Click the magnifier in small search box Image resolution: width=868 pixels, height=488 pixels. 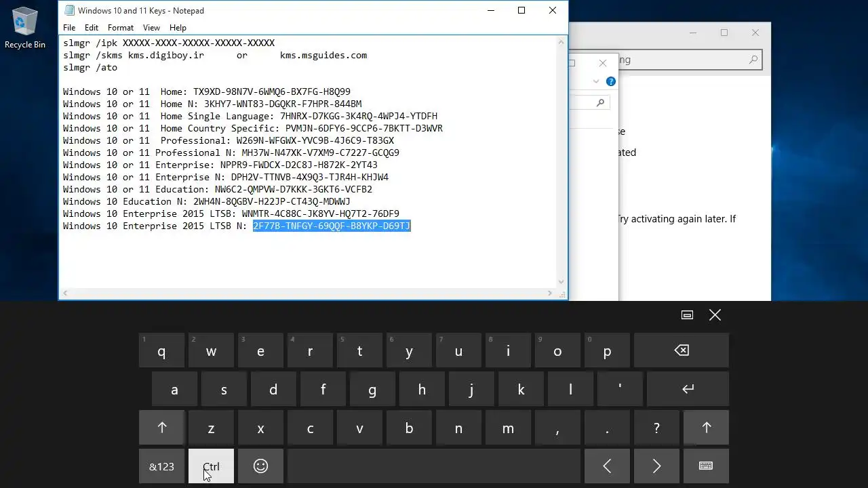tap(600, 102)
